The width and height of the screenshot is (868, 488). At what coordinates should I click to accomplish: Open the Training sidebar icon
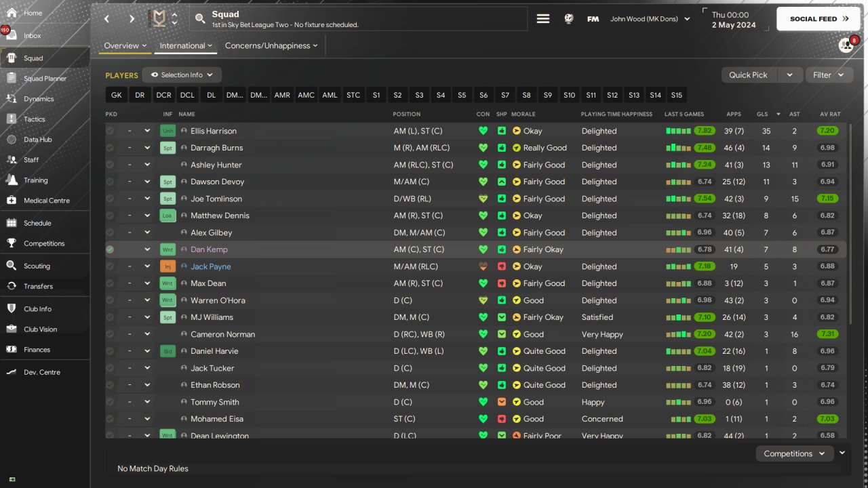[12, 180]
